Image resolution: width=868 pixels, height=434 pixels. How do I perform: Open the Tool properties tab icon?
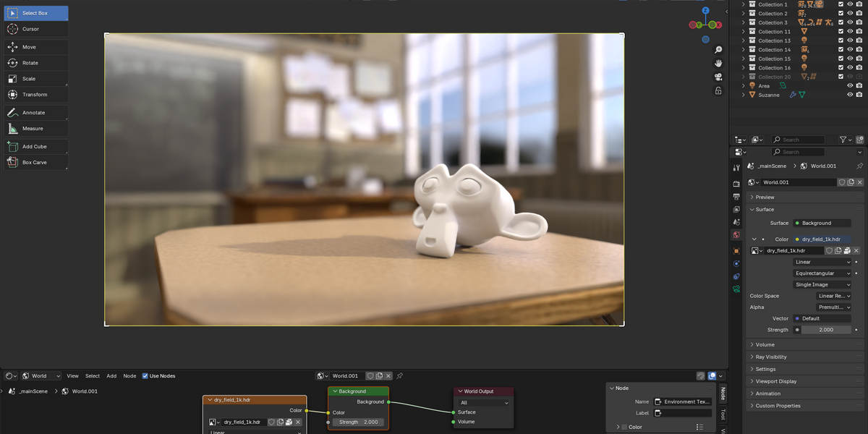[x=736, y=167]
